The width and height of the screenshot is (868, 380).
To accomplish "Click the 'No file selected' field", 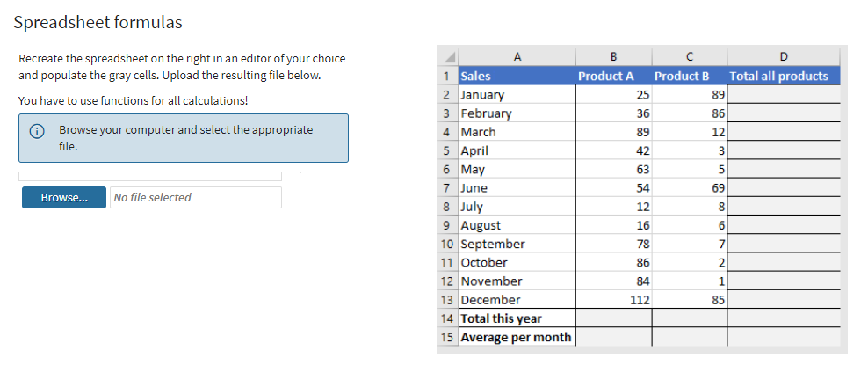I will click(196, 198).
